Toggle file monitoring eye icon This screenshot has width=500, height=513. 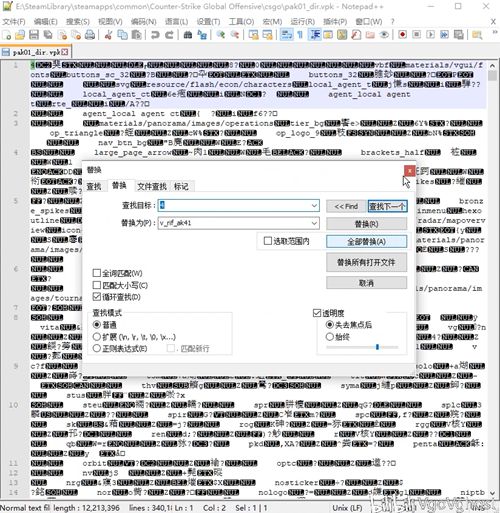384,35
